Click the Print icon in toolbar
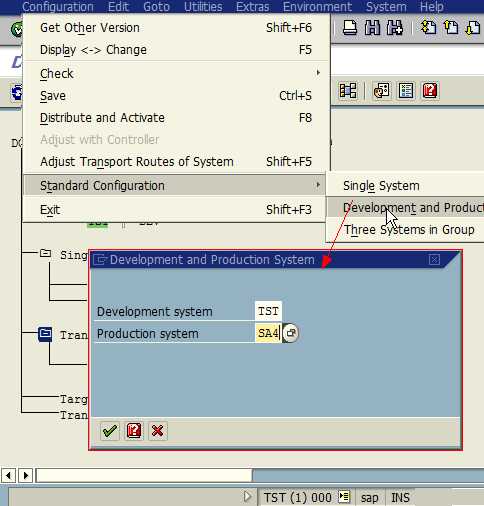 350,28
